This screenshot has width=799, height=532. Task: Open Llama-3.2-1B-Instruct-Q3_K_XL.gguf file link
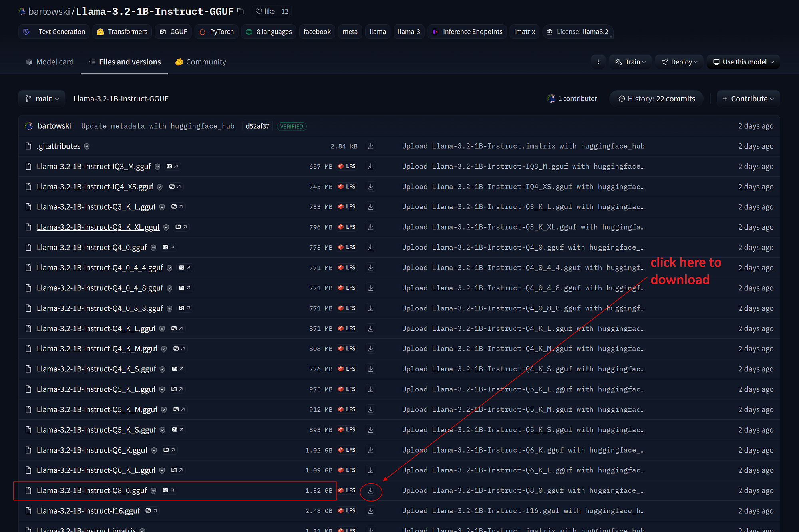[x=98, y=227]
